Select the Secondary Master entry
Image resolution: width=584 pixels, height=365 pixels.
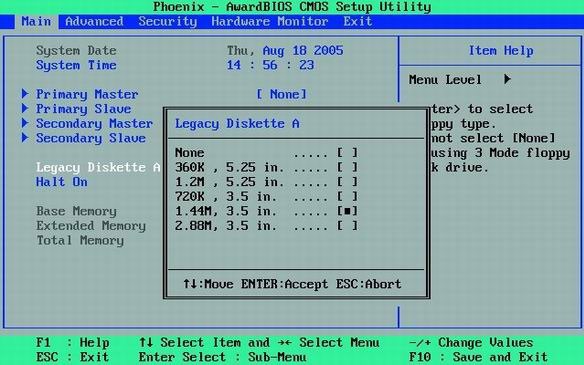point(95,123)
